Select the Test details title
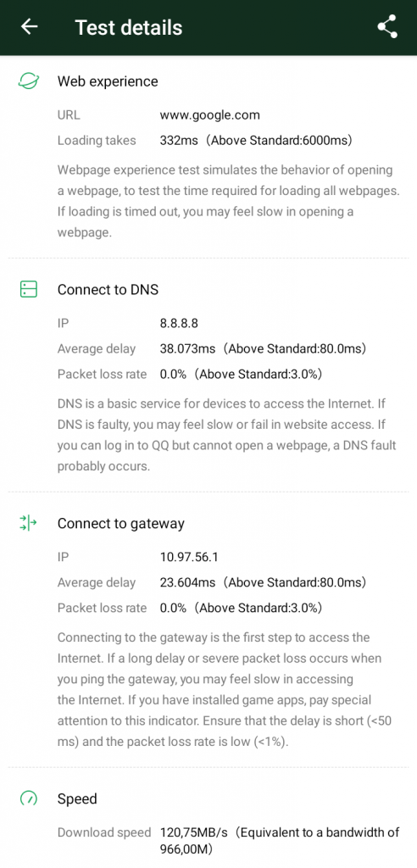This screenshot has width=417, height=868. tap(129, 27)
